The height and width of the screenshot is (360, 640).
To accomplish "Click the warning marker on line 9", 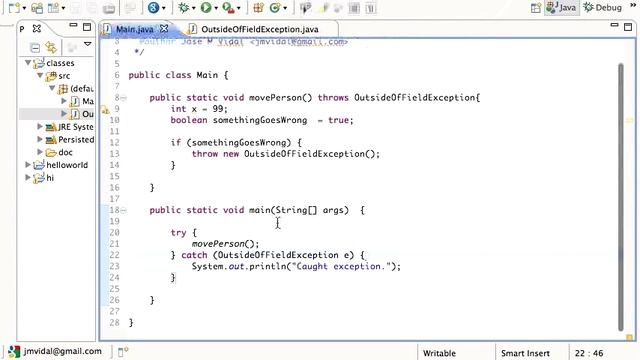I will coord(105,109).
